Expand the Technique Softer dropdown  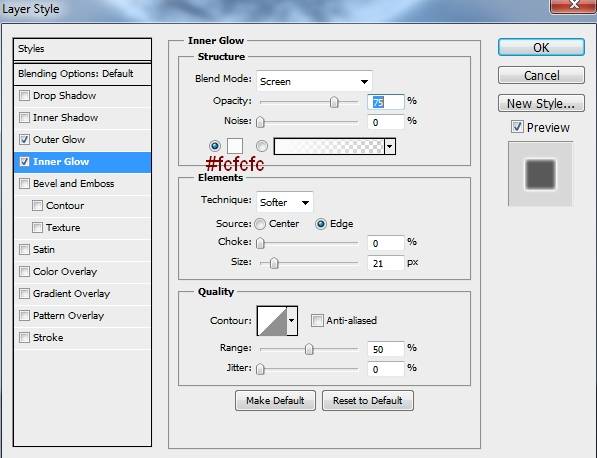(285, 202)
